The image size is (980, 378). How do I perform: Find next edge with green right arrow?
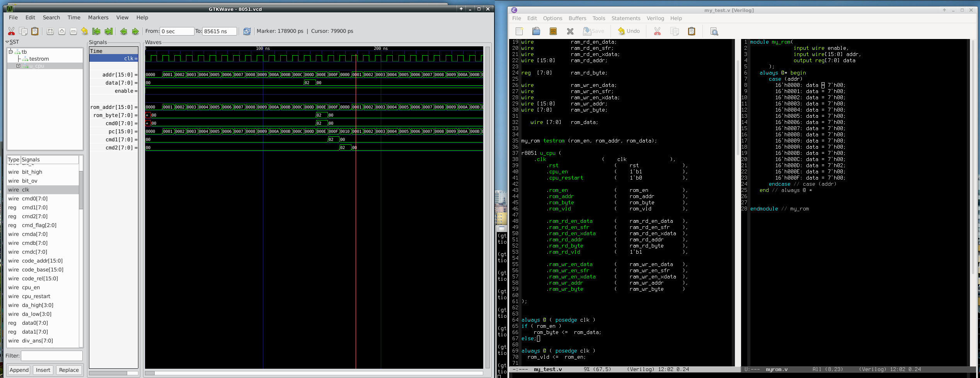pos(135,31)
